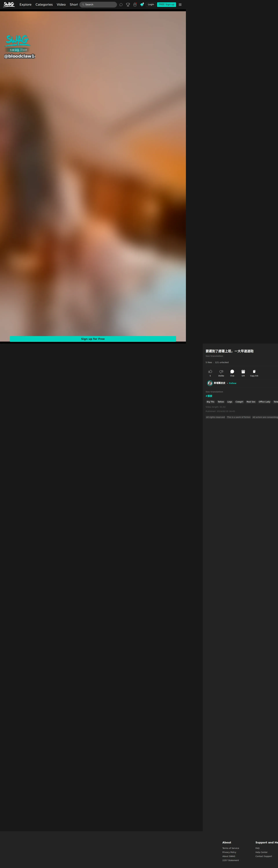The height and width of the screenshot is (868, 278).
Task: Click See translation under the title
Action: pyautogui.click(x=214, y=356)
